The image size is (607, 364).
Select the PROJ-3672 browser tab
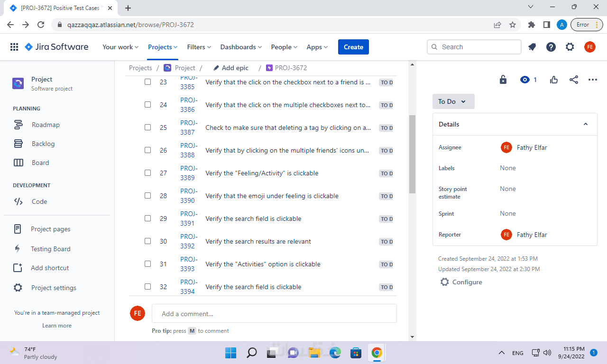click(x=62, y=8)
